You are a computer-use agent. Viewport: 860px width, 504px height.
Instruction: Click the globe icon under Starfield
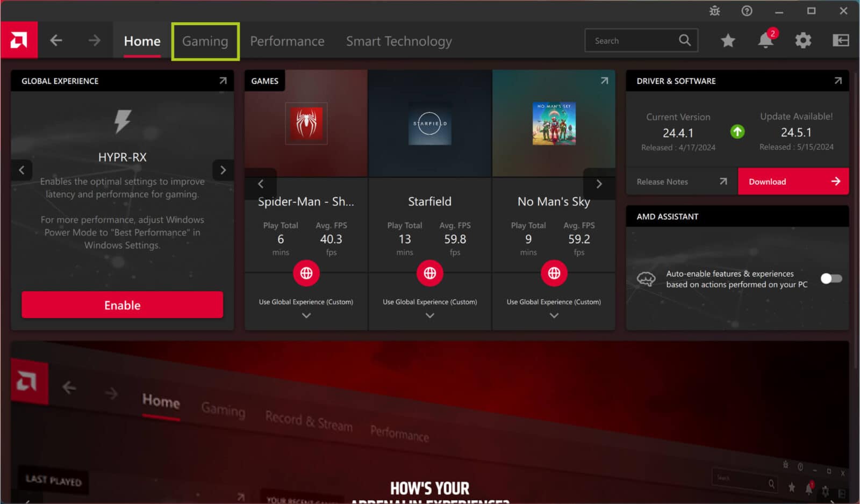tap(429, 273)
